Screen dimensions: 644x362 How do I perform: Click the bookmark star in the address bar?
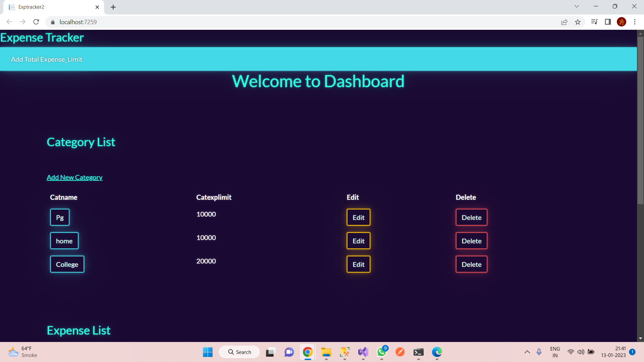578,22
